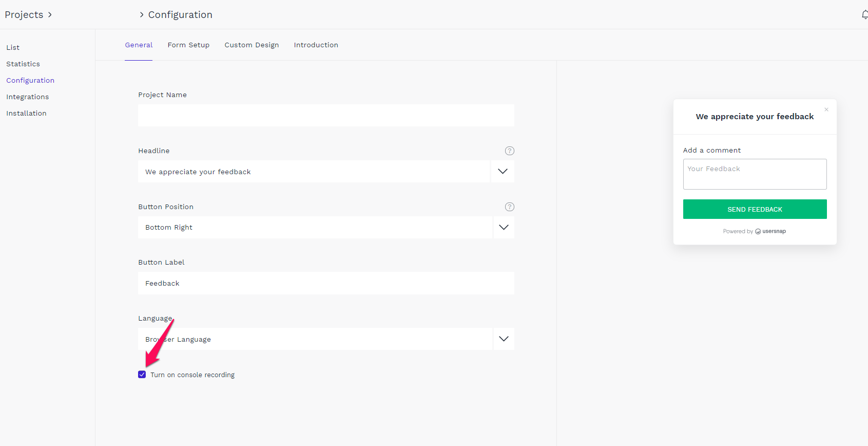Toggle the console recording checkbox
The height and width of the screenshot is (446, 868).
(x=142, y=375)
